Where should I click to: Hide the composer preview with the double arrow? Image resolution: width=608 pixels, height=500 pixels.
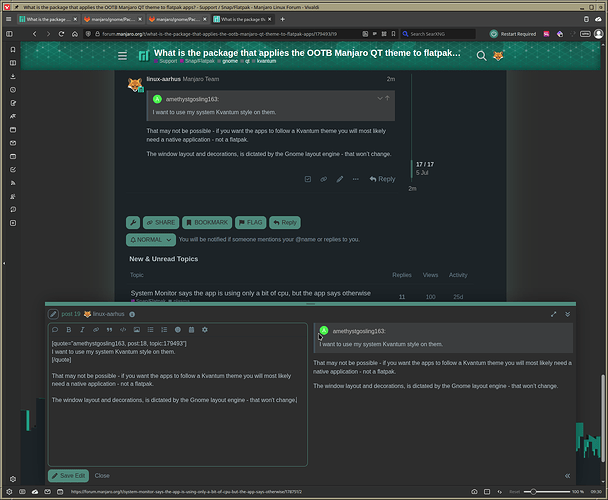click(x=567, y=476)
